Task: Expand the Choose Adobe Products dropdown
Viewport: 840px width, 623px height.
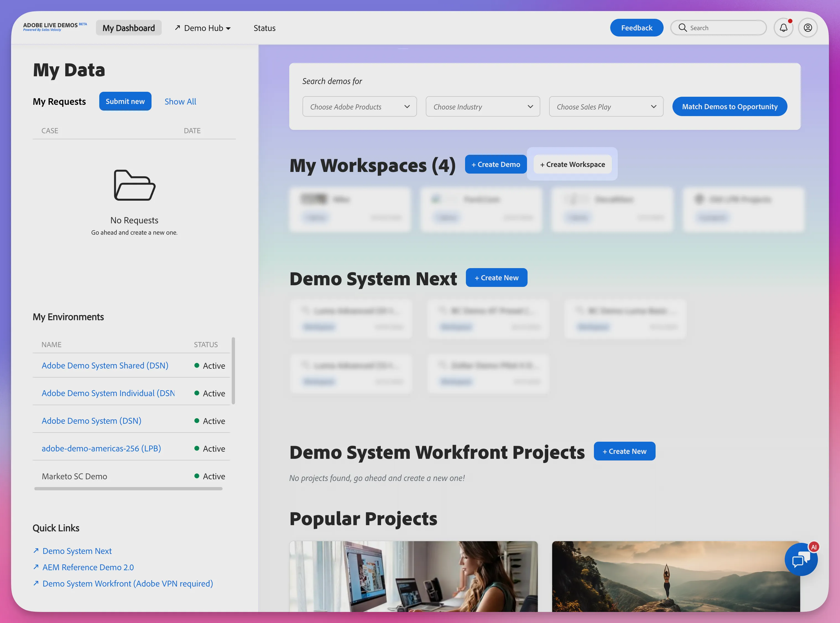Action: coord(359,107)
